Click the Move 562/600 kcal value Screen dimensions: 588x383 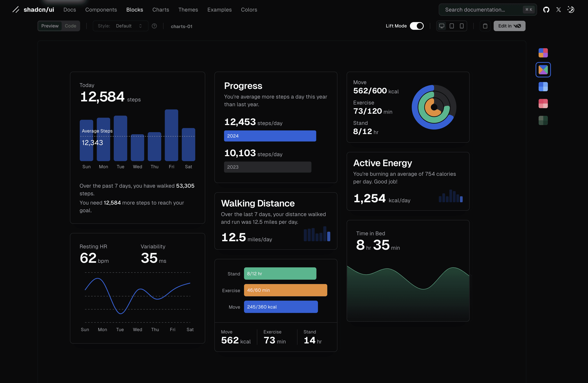tap(376, 91)
